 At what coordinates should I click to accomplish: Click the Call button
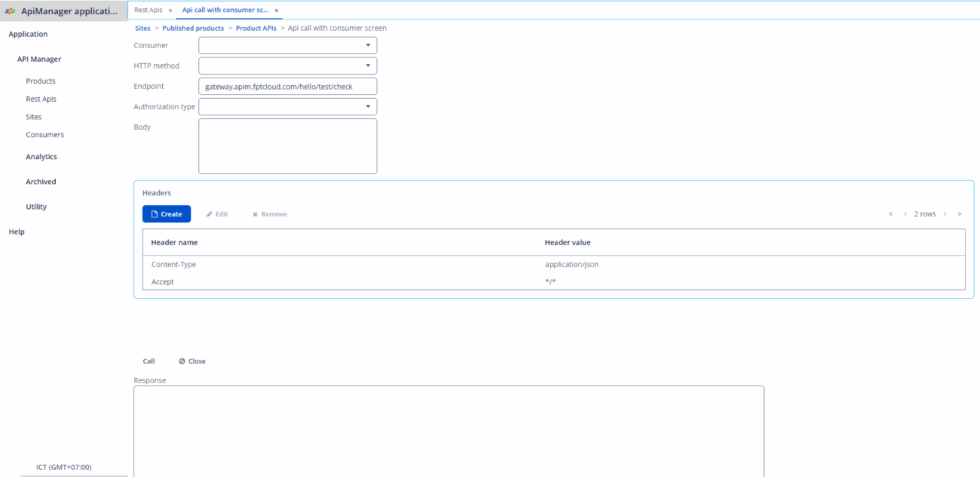click(149, 361)
